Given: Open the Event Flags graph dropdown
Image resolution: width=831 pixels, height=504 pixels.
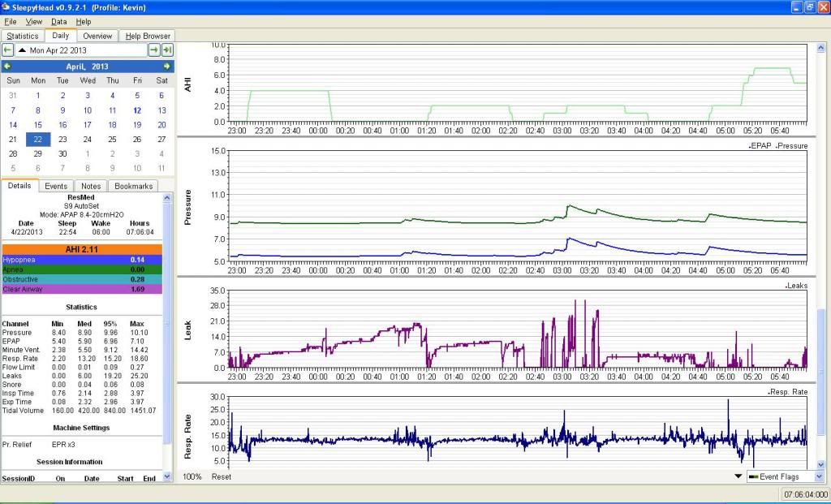Looking at the screenshot, I should (x=819, y=476).
